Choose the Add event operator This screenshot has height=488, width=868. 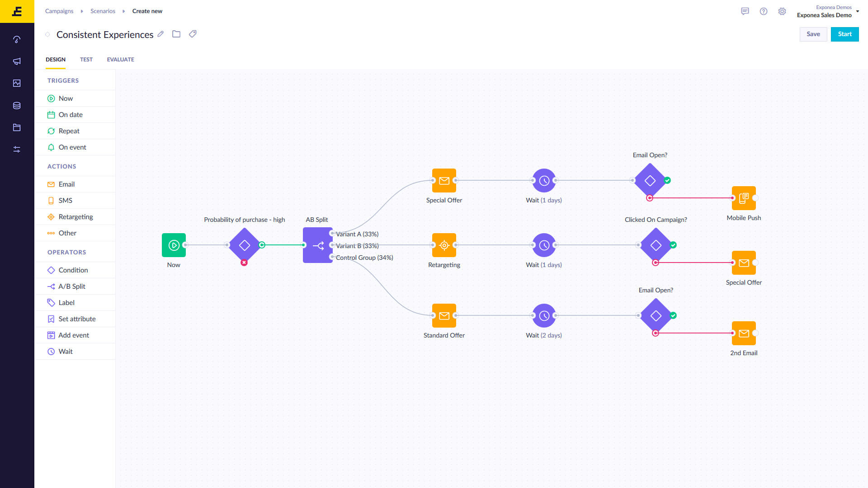point(75,335)
